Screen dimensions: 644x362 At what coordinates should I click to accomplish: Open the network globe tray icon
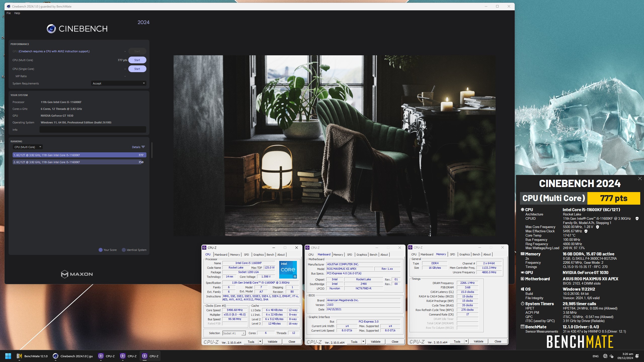click(605, 356)
